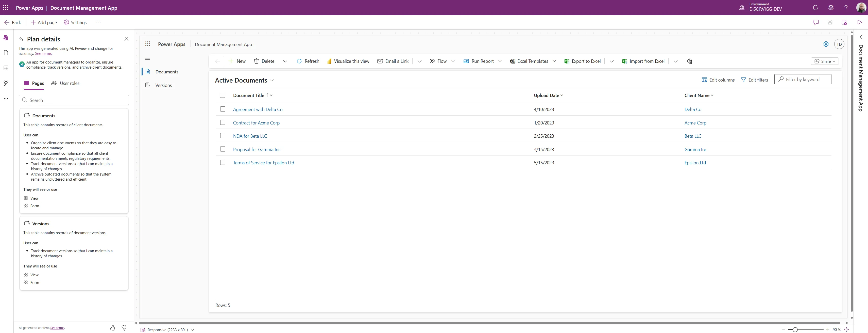868x333 pixels.
Task: Open the Delta Co client link
Action: coord(693,109)
